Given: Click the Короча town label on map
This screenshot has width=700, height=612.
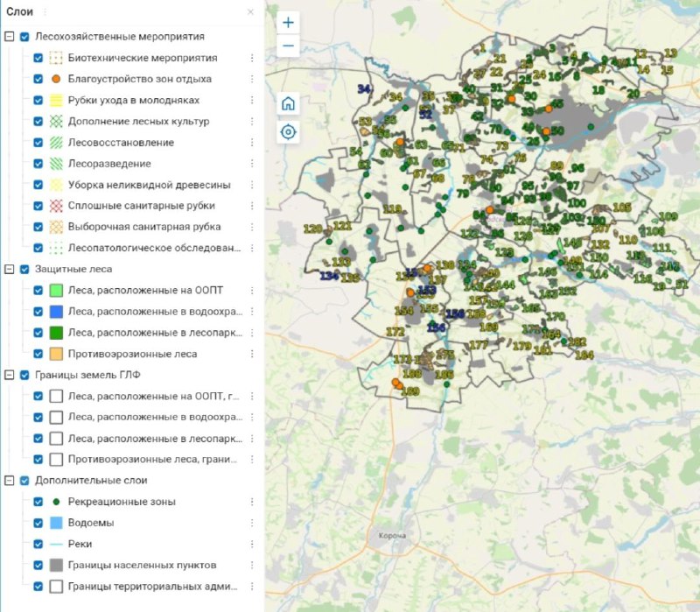Looking at the screenshot, I should tap(392, 536).
